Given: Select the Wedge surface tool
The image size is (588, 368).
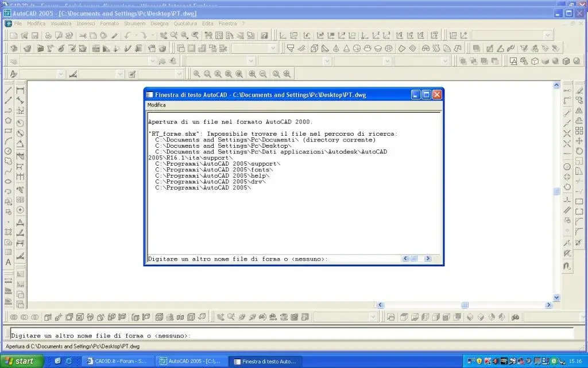Looking at the screenshot, I should tap(325, 48).
